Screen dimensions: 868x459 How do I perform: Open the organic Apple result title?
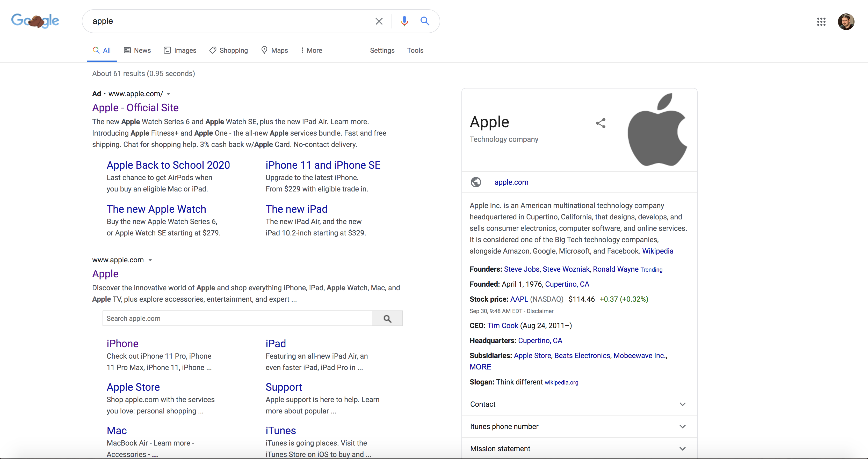pyautogui.click(x=105, y=274)
